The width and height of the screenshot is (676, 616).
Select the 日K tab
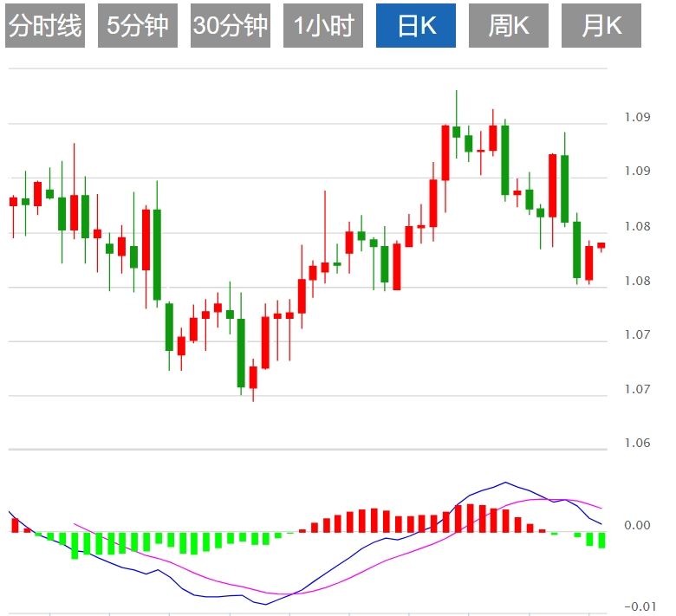pos(415,26)
